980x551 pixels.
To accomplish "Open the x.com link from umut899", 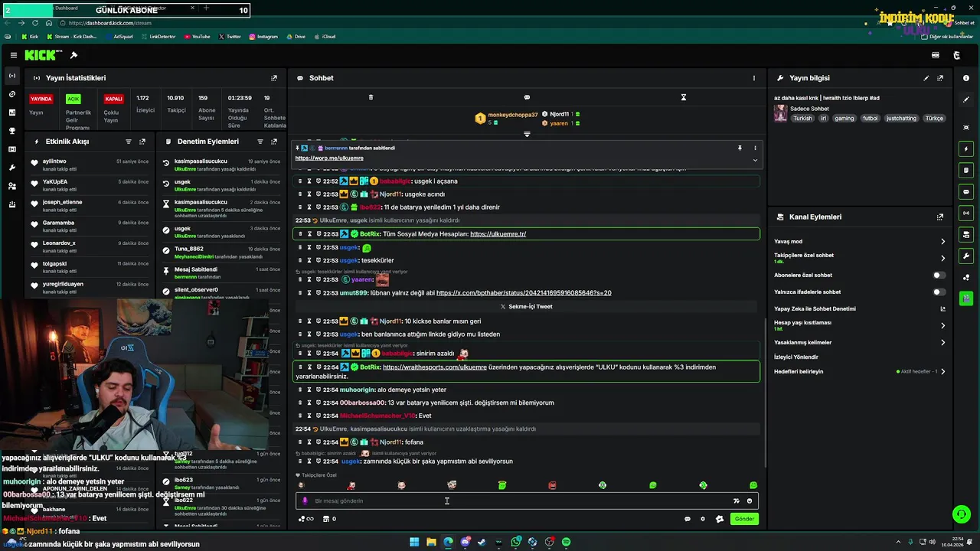I will click(524, 293).
